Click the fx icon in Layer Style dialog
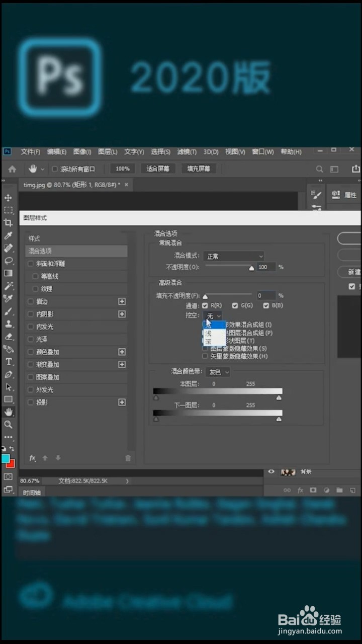The width and height of the screenshot is (362, 644). 33,458
